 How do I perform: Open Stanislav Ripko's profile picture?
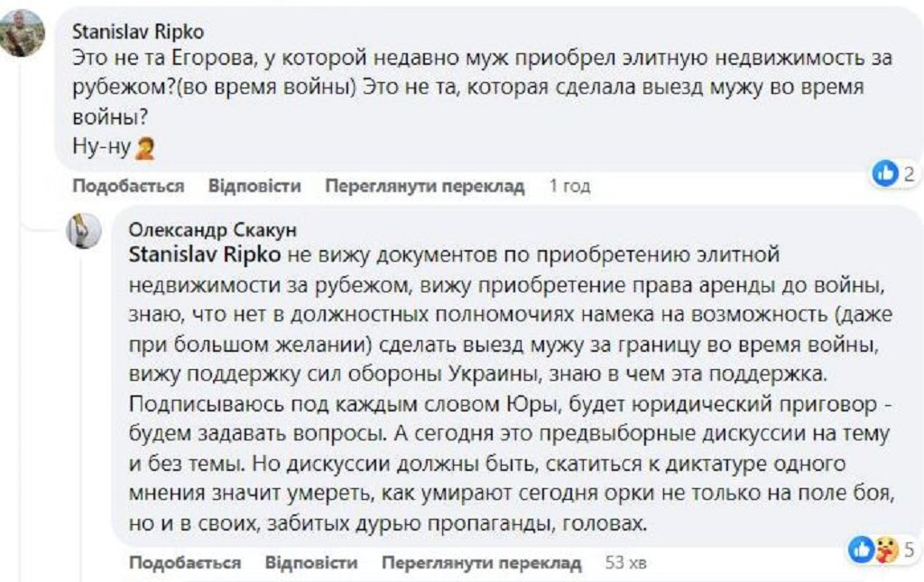click(x=20, y=34)
